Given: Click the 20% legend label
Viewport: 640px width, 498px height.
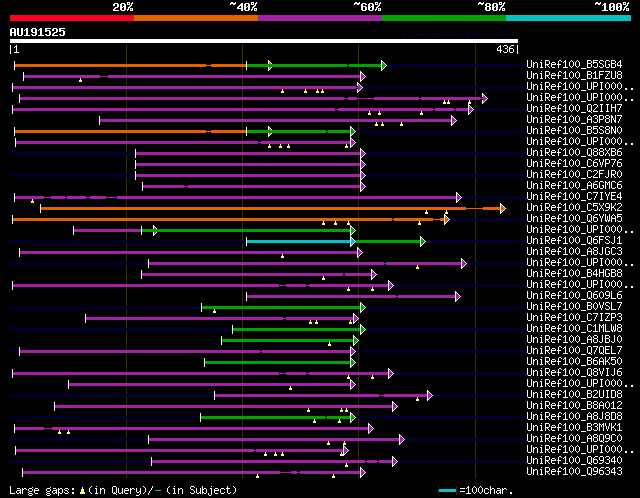Looking at the screenshot, I should [123, 7].
